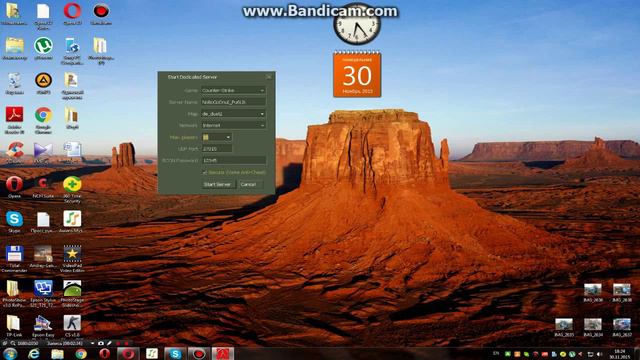Screen dimensions: 640x360
Task: Open the Network dropdown set to Internet
Action: coord(233,125)
